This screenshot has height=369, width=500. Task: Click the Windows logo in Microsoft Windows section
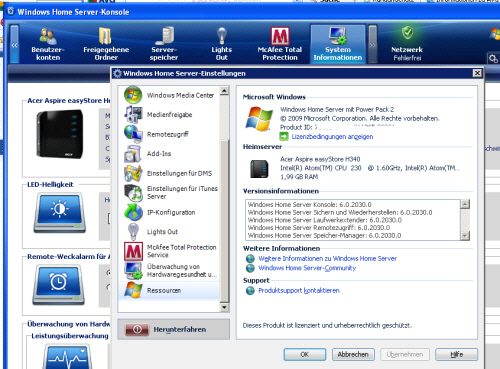pos(259,118)
